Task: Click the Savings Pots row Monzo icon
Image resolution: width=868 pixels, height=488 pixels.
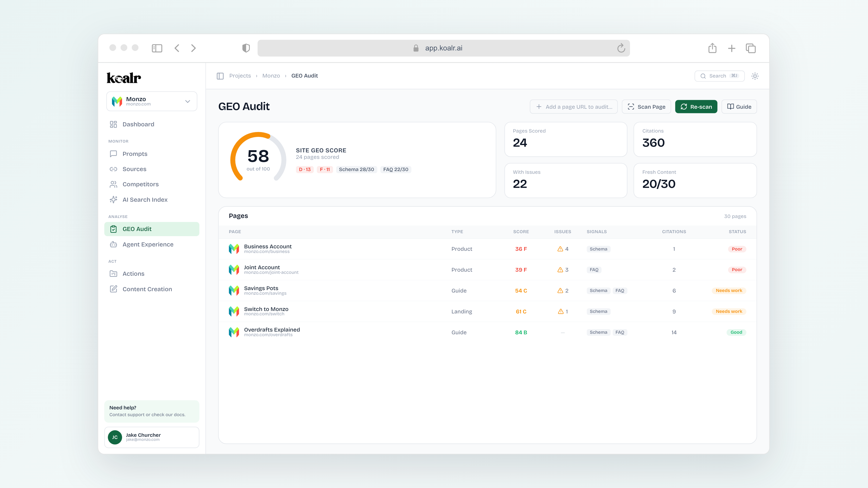Action: click(x=234, y=291)
